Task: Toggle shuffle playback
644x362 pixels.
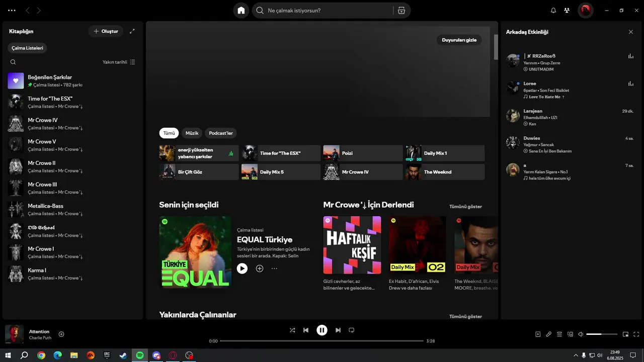Action: click(292, 330)
